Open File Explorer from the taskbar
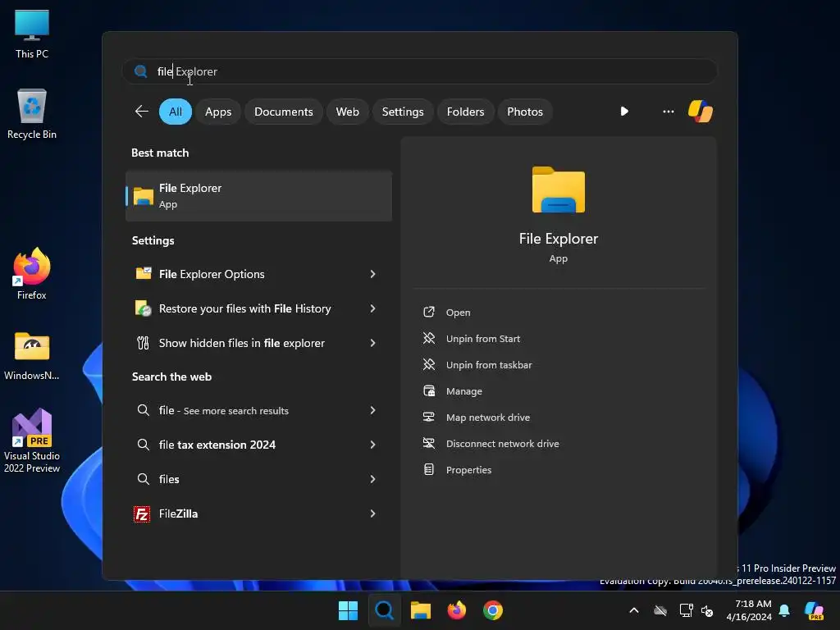 (x=421, y=610)
